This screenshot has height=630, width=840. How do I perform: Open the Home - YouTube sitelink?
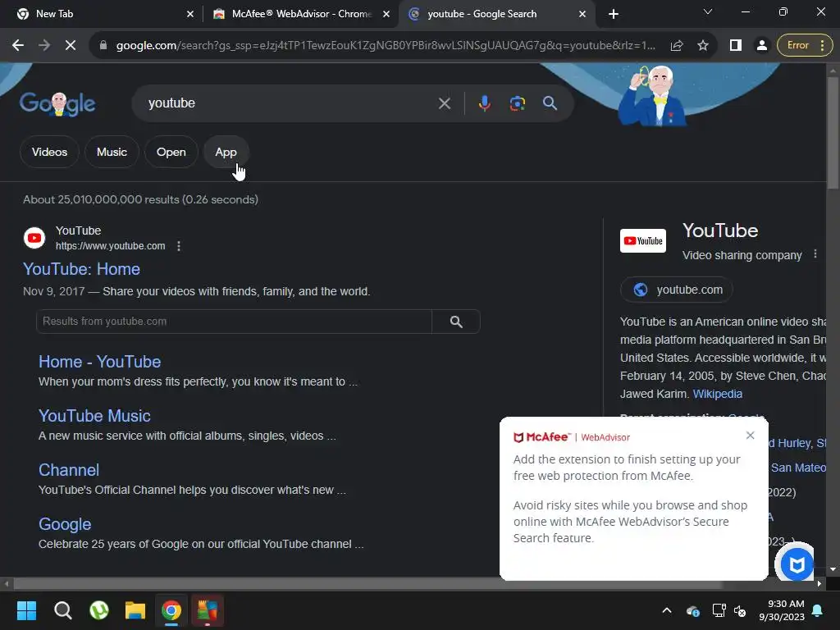(99, 362)
